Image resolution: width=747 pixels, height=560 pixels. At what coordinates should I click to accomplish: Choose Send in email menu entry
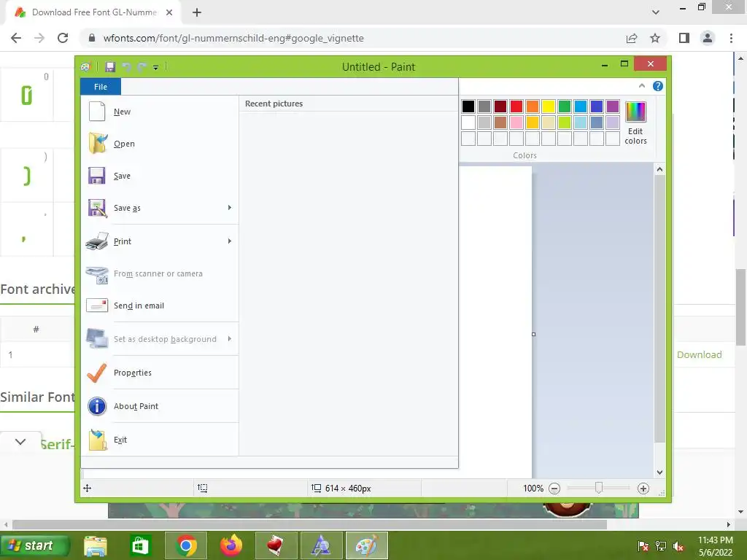(x=160, y=306)
